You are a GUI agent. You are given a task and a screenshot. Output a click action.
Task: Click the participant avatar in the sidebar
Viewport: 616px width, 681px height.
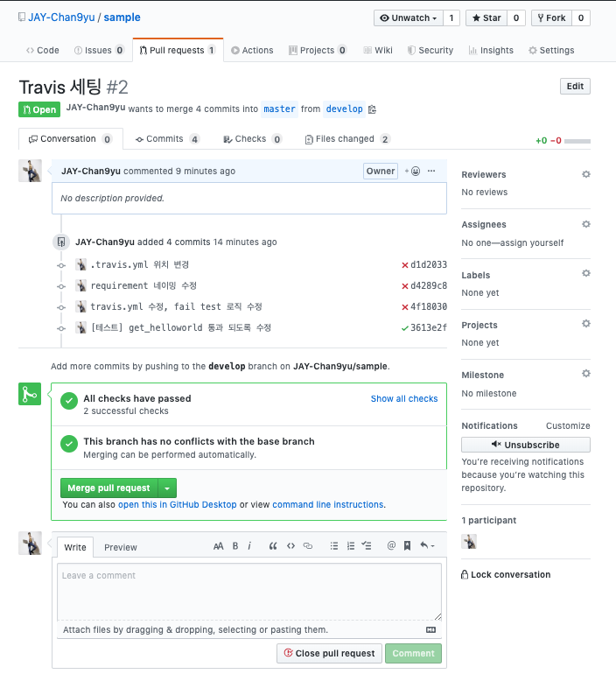click(469, 542)
